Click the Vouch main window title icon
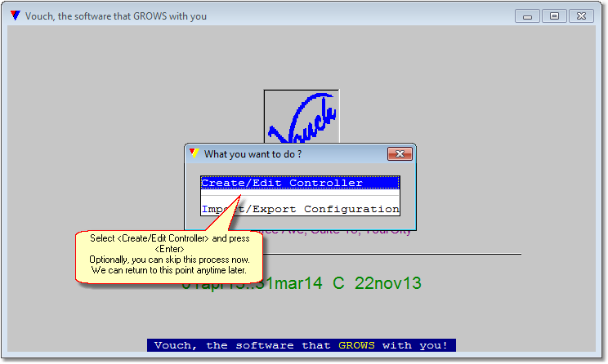The width and height of the screenshot is (608, 364). pos(16,16)
